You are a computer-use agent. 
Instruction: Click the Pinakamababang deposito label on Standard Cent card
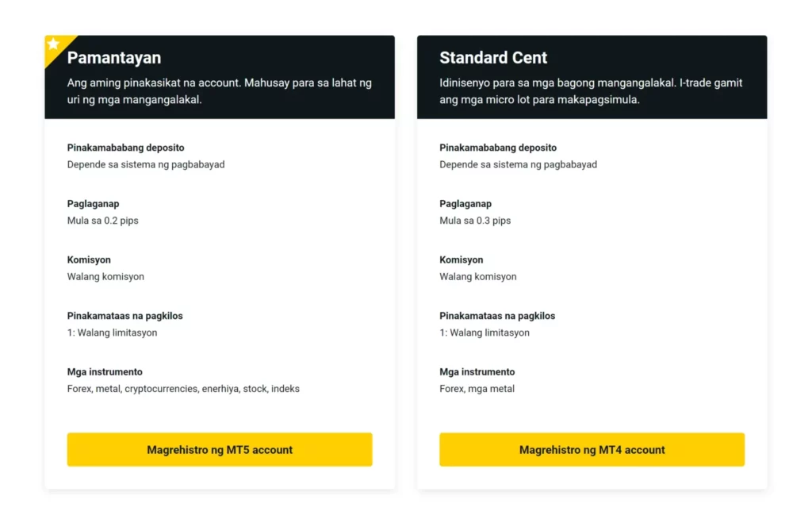click(x=498, y=148)
